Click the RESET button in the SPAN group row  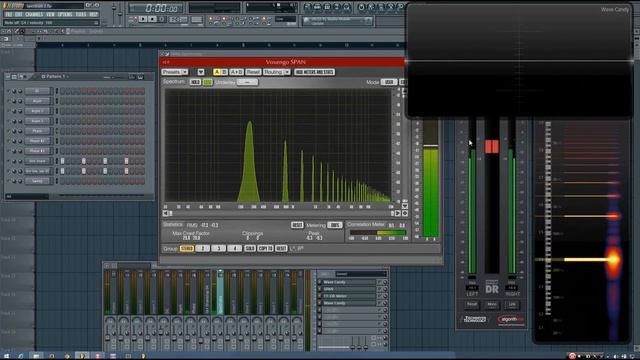(x=281, y=248)
